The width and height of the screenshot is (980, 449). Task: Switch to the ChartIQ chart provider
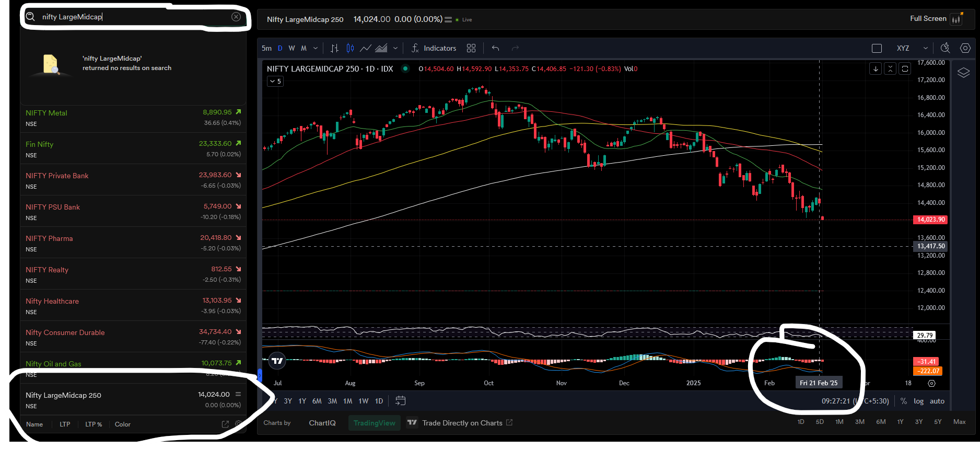(322, 423)
